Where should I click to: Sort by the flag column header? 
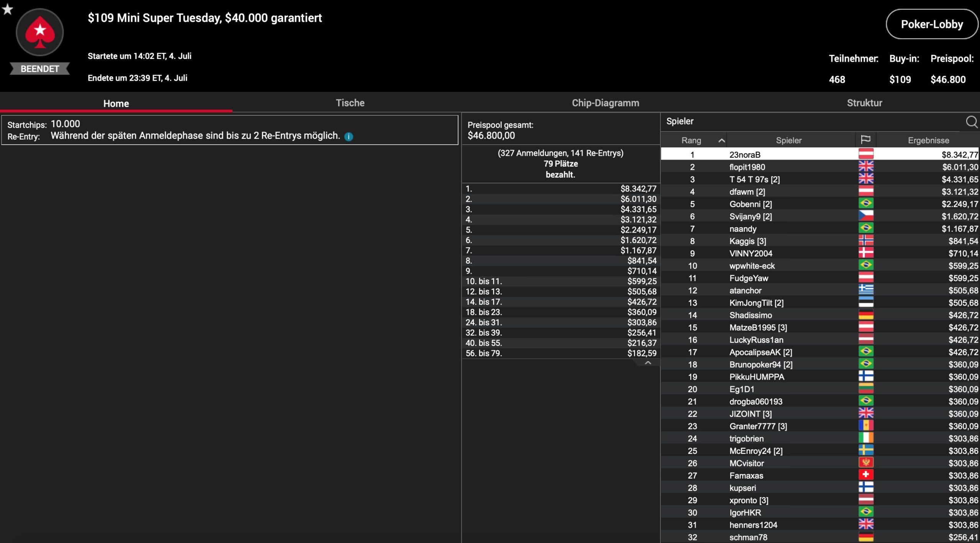pyautogui.click(x=865, y=140)
